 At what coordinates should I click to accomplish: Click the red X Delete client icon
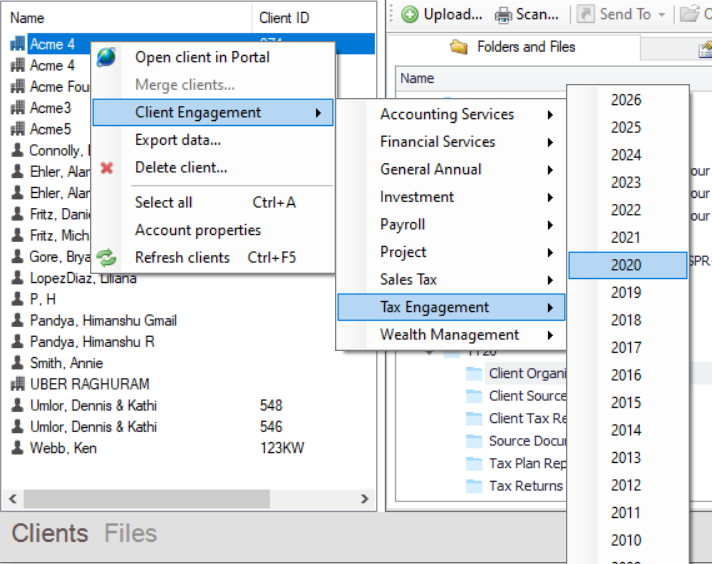(106, 168)
